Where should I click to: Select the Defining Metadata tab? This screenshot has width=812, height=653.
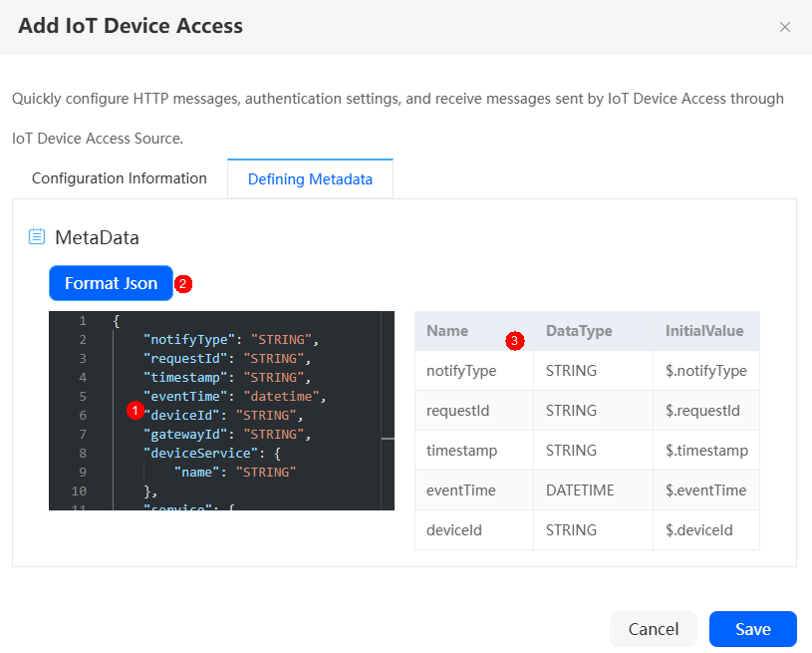[310, 178]
